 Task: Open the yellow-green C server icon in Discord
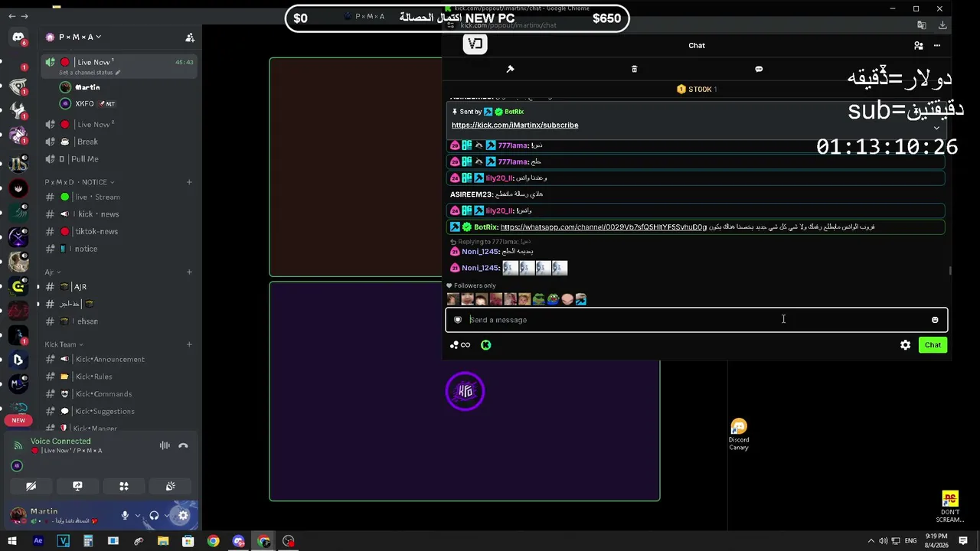pos(18,286)
